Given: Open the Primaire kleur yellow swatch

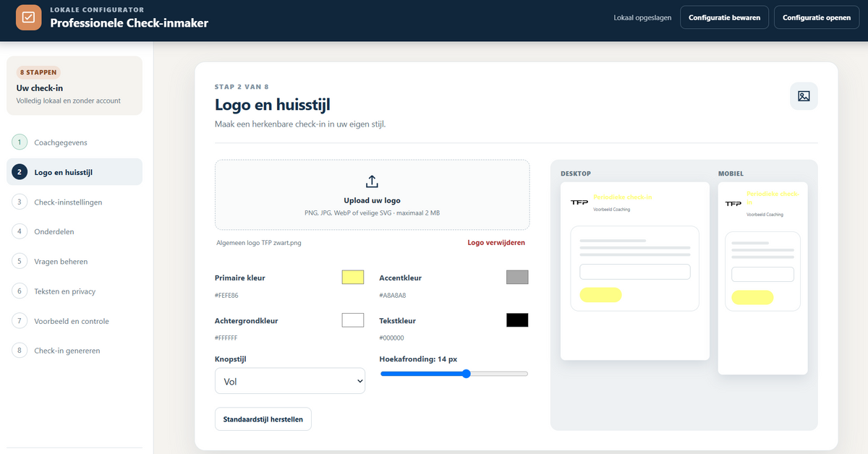Looking at the screenshot, I should coord(353,278).
